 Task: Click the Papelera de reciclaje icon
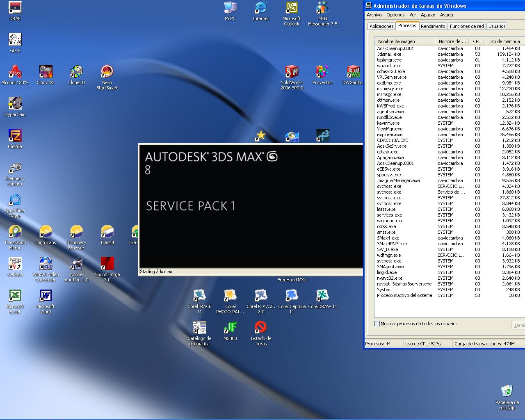pyautogui.click(x=507, y=397)
